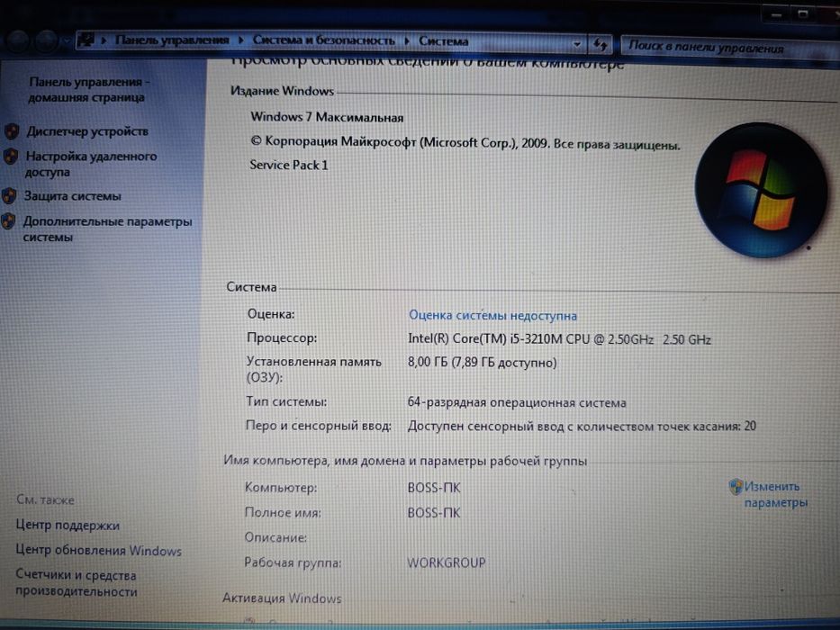Viewport: 840px width, 630px height.
Task: Click the Back navigation button
Action: pos(17,40)
